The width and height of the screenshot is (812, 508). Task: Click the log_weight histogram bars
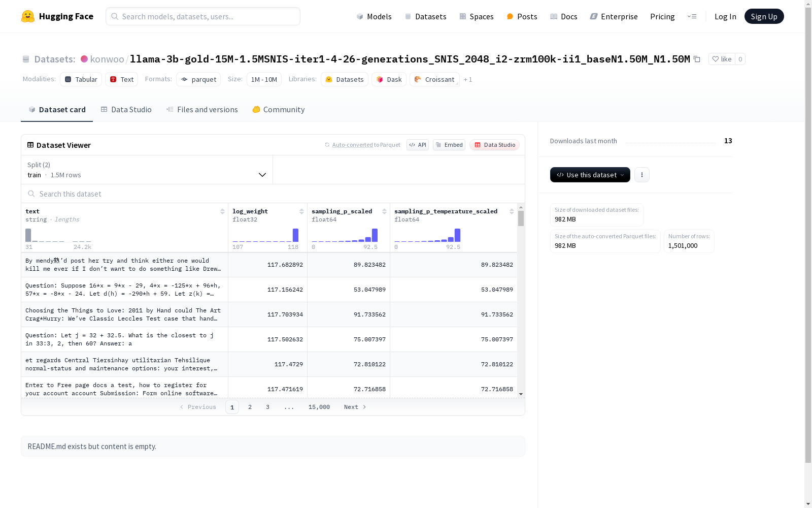[x=265, y=235]
